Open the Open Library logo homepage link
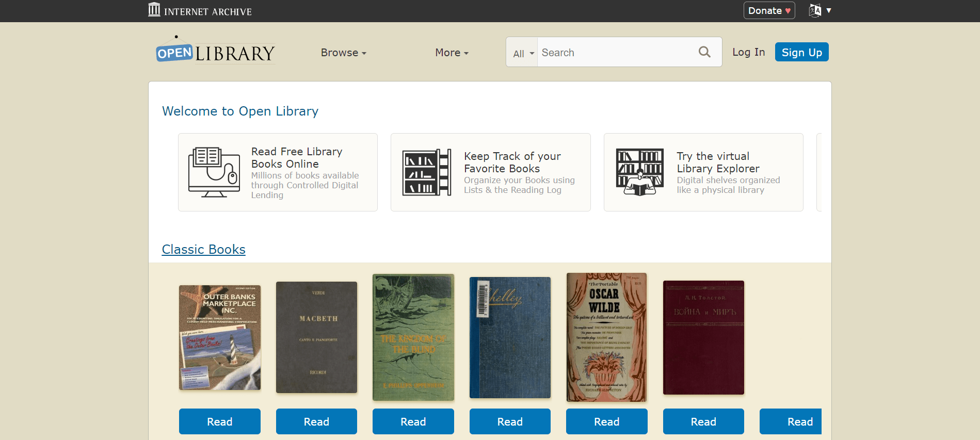 [x=216, y=51]
